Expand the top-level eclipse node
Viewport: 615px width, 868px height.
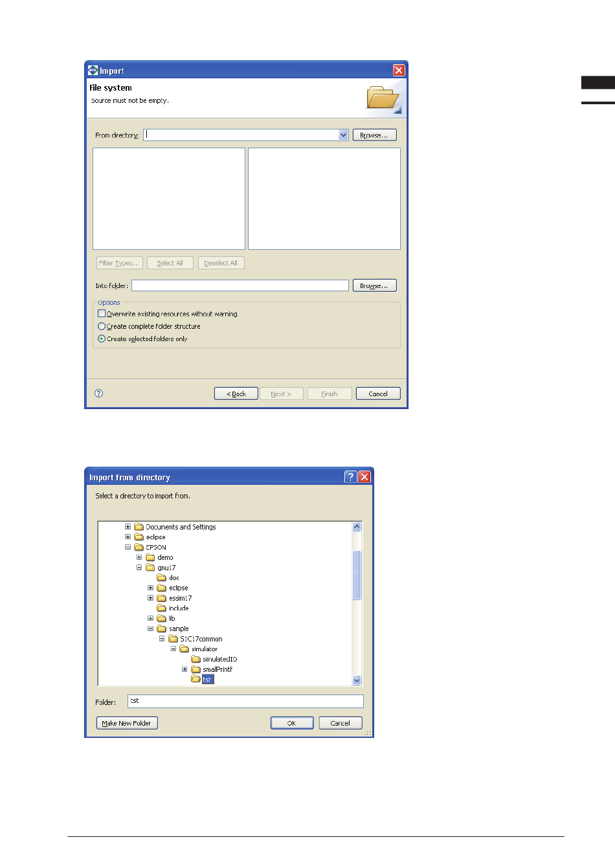(128, 537)
